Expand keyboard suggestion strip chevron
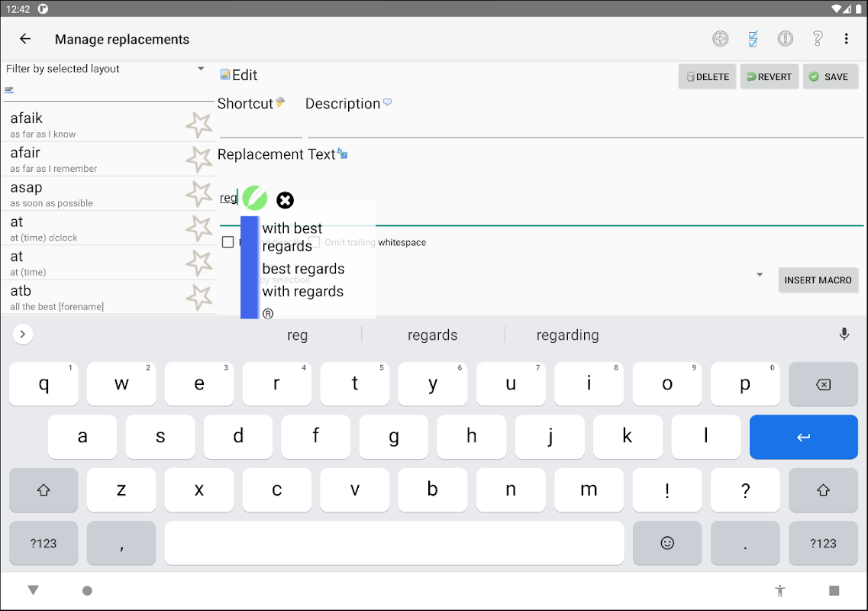This screenshot has width=868, height=611. [23, 334]
